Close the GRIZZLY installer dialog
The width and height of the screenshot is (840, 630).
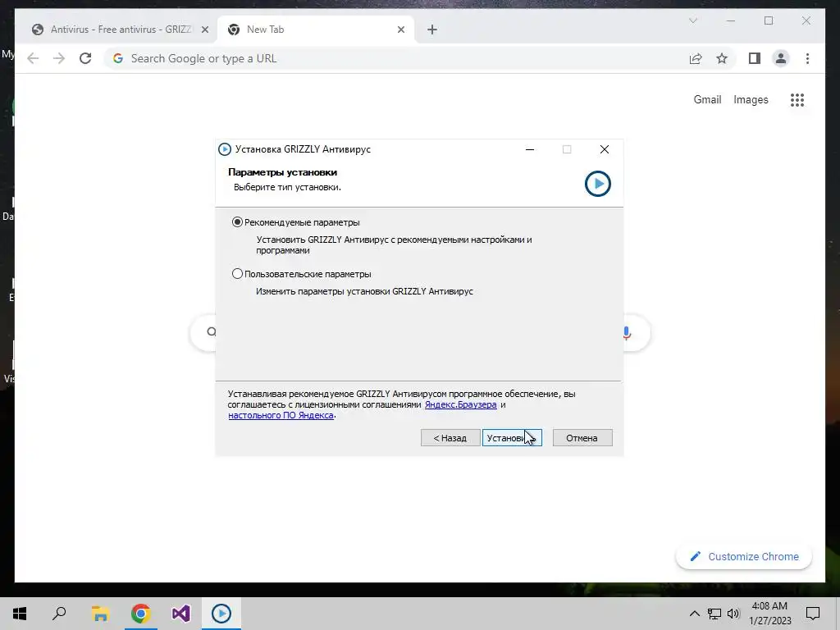tap(605, 149)
